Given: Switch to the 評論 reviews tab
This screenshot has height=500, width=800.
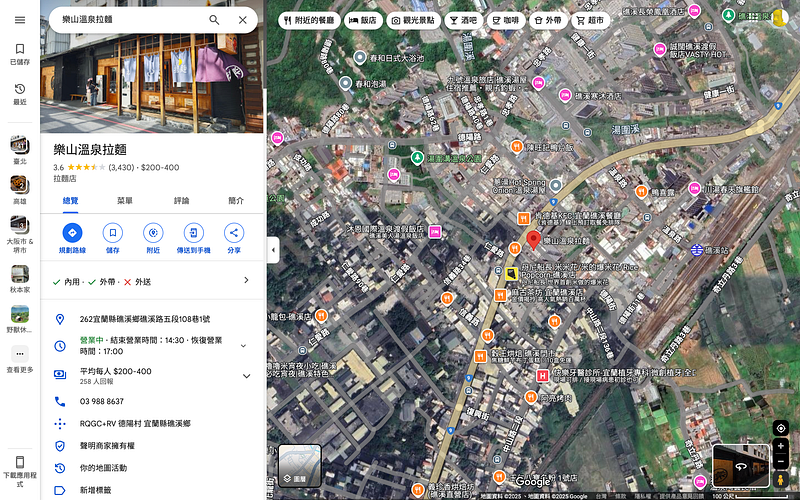Looking at the screenshot, I should point(182,201).
